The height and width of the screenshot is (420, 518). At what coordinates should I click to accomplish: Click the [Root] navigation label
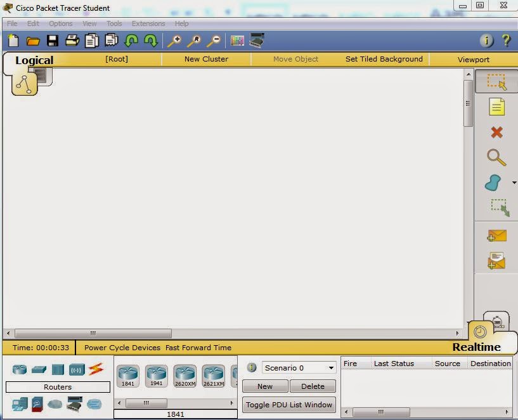pyautogui.click(x=117, y=59)
